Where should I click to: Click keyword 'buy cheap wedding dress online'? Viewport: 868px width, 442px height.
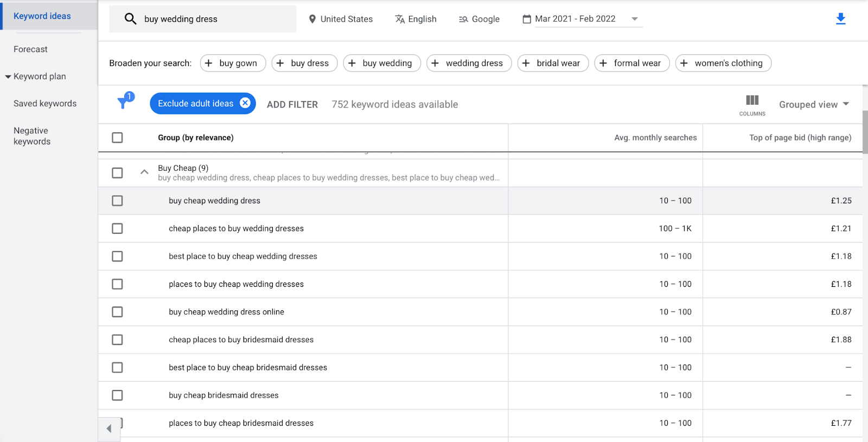click(x=226, y=312)
